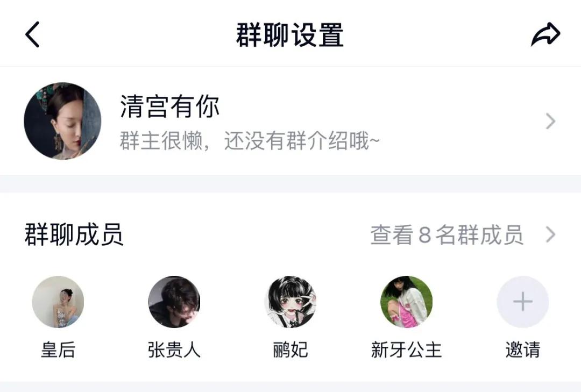Screen dimensions: 581x392
Task: Tap the 皇后 name label
Action: 59,350
